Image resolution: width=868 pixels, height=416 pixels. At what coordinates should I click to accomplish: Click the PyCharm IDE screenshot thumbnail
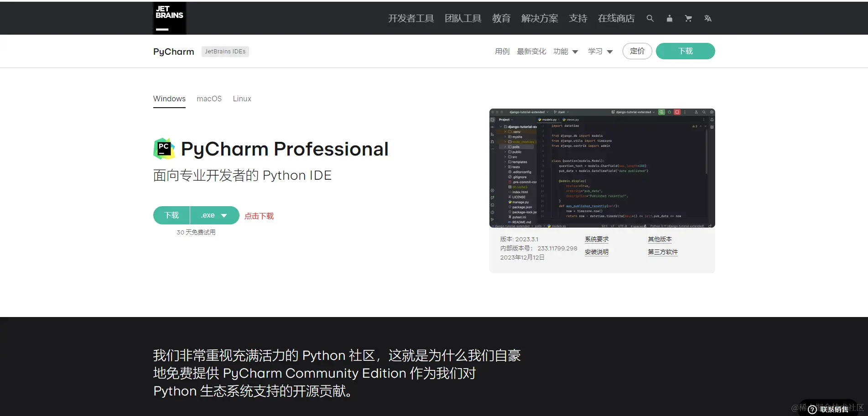602,168
